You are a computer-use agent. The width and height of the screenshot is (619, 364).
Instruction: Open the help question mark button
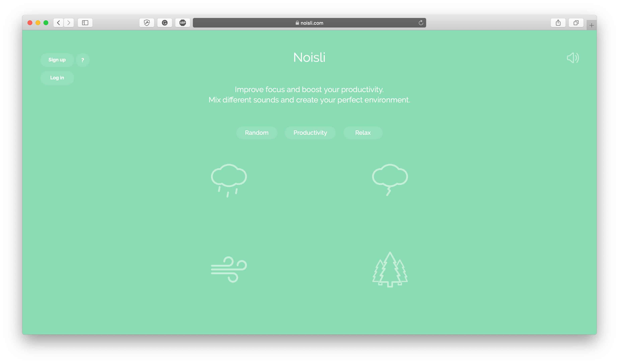[x=83, y=60]
